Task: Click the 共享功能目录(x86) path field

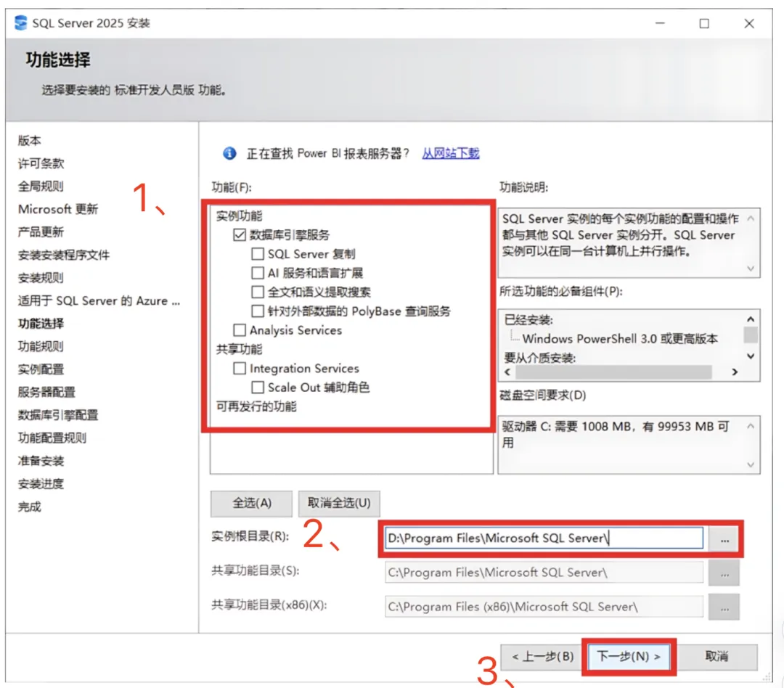Action: (544, 607)
